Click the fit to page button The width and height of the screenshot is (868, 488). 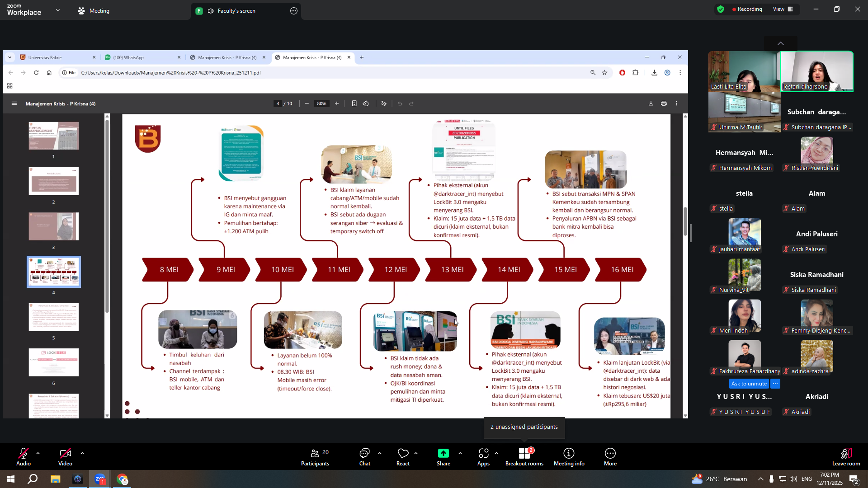354,103
